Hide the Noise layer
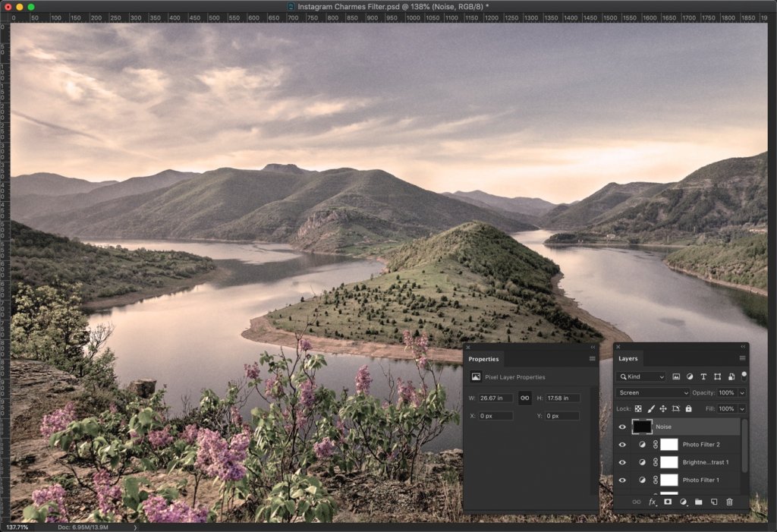 tap(621, 427)
